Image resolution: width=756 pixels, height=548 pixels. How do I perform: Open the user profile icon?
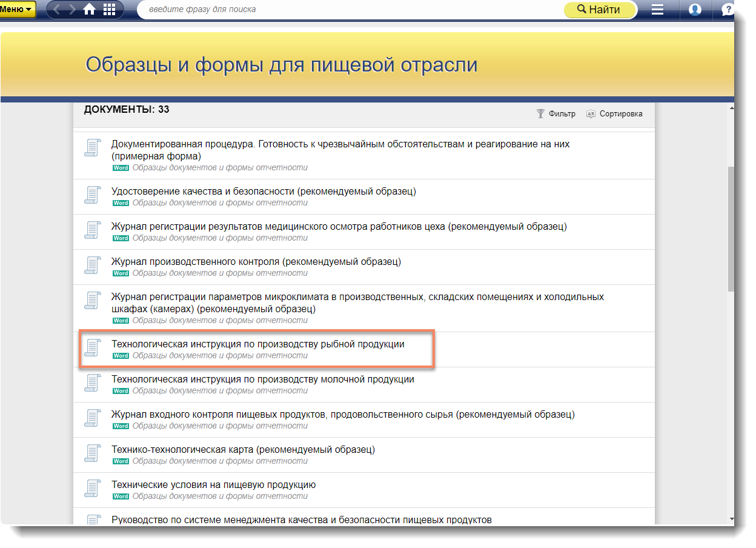coord(695,10)
